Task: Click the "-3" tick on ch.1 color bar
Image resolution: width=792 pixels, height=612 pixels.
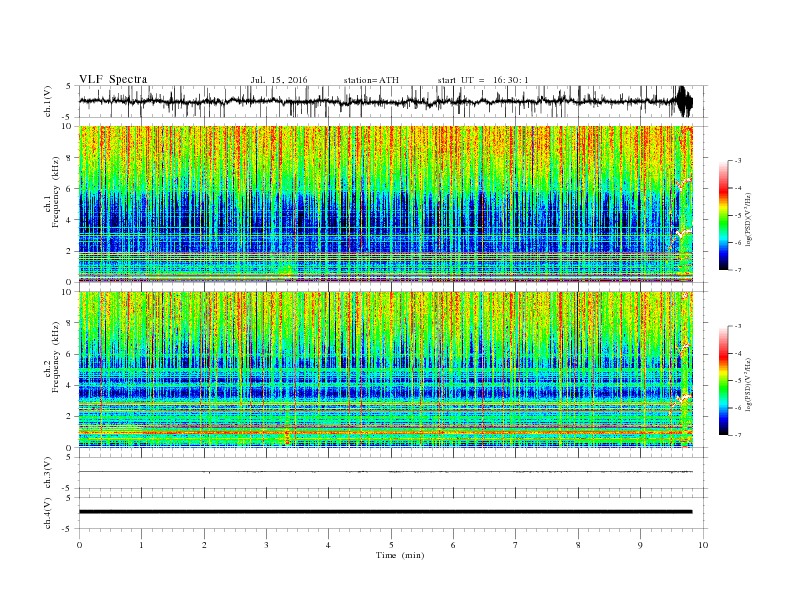Action: pos(738,161)
